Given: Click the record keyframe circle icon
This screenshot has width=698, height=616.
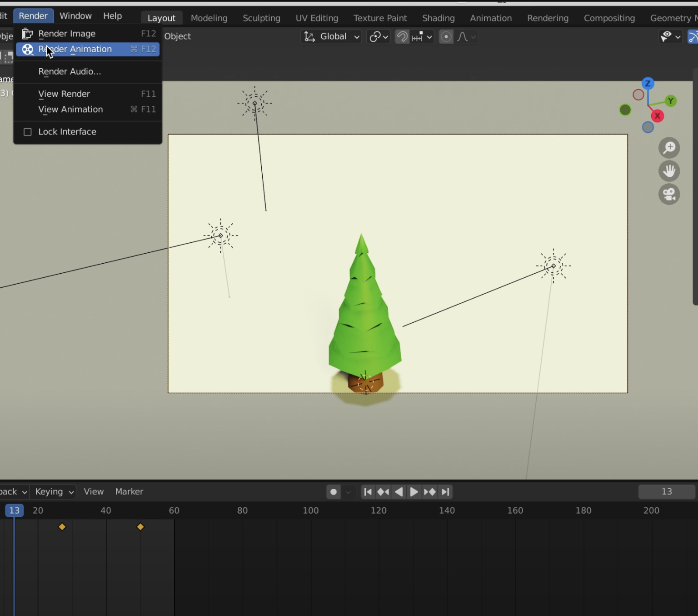Looking at the screenshot, I should [333, 492].
